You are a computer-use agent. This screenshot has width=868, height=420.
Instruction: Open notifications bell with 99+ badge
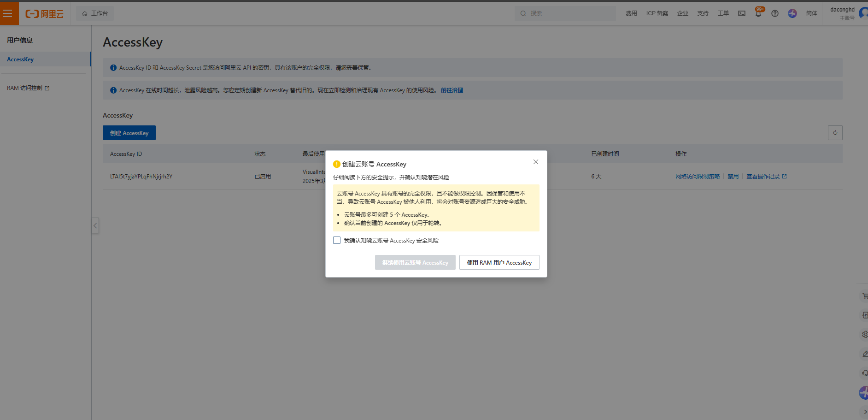coord(758,13)
